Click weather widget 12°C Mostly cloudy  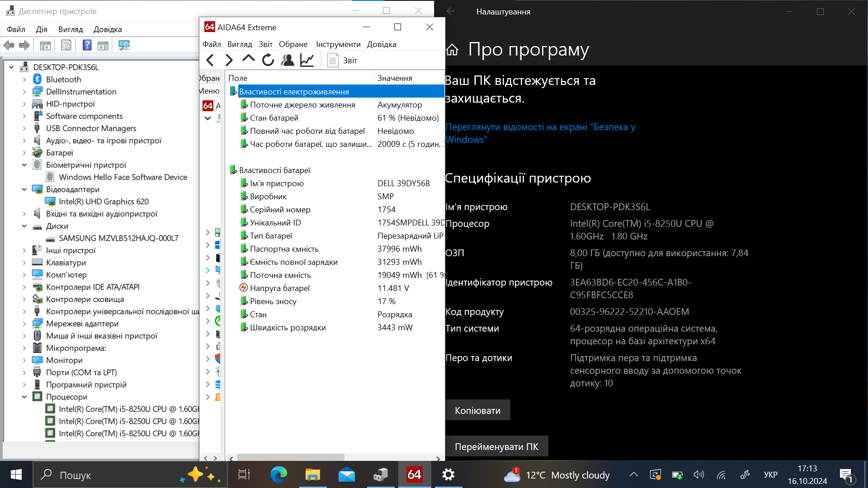557,475
